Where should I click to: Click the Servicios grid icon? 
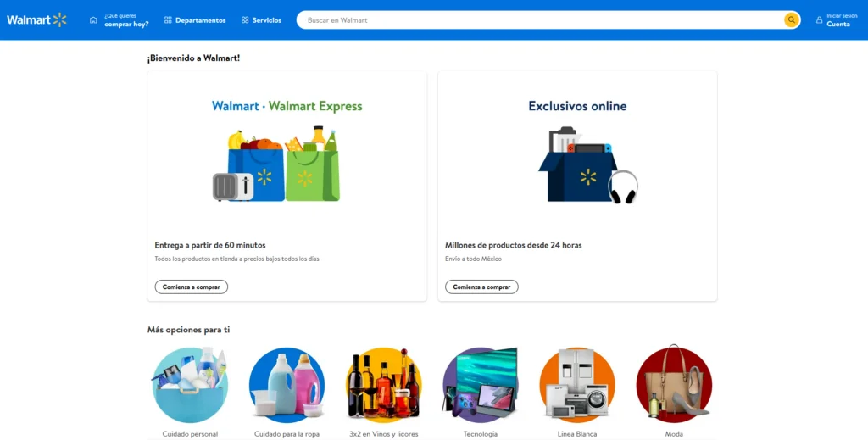click(x=245, y=20)
